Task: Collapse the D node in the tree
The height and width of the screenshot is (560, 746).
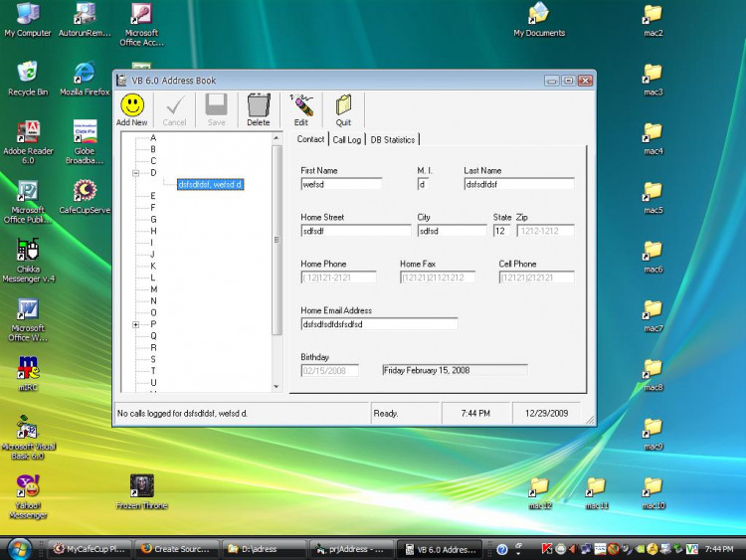Action: [x=136, y=173]
